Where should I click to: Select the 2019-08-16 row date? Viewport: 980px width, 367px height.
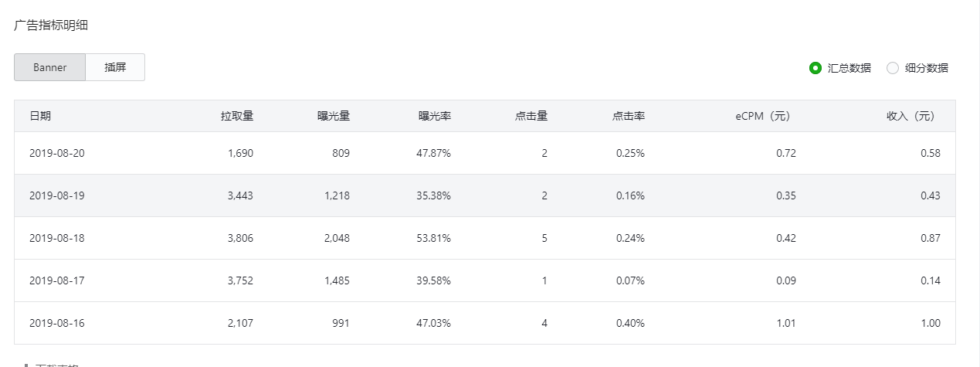(56, 323)
